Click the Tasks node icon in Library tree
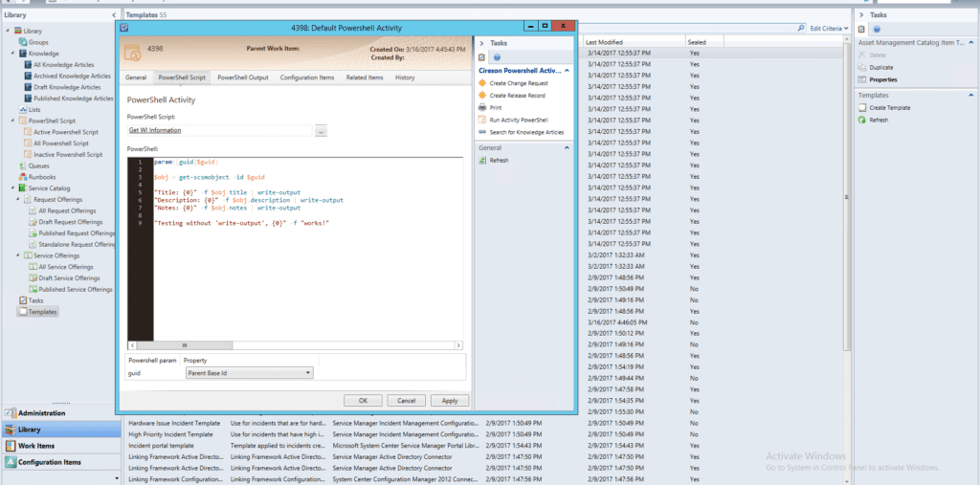 pos(23,300)
